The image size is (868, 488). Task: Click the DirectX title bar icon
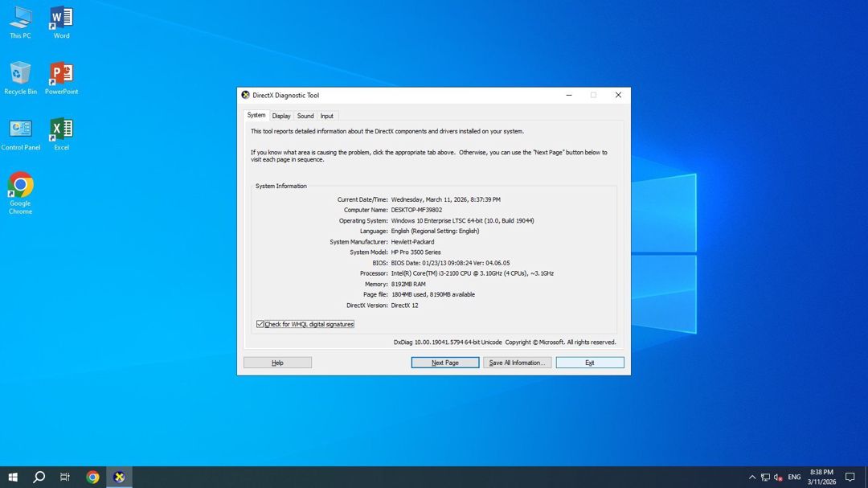point(246,96)
